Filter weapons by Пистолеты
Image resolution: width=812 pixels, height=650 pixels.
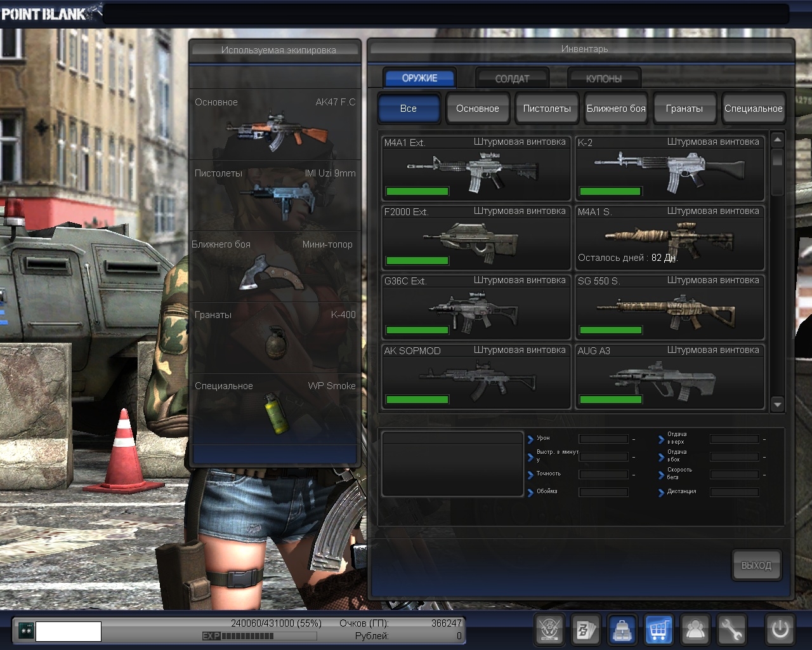pyautogui.click(x=546, y=109)
